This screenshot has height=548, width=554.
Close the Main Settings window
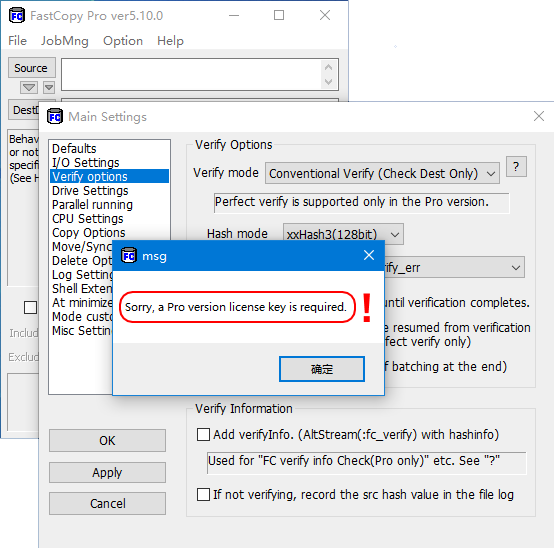539,116
